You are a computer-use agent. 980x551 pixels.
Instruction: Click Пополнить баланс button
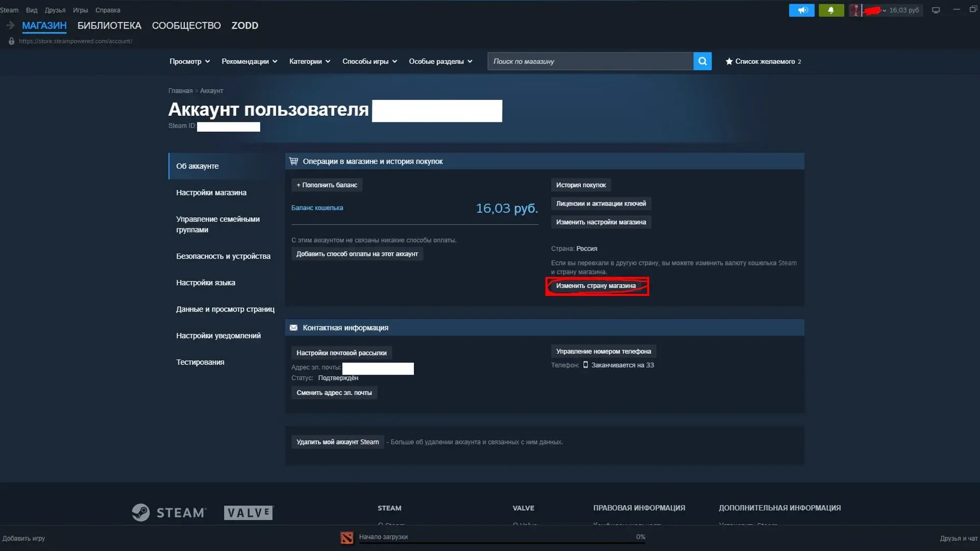tap(327, 185)
